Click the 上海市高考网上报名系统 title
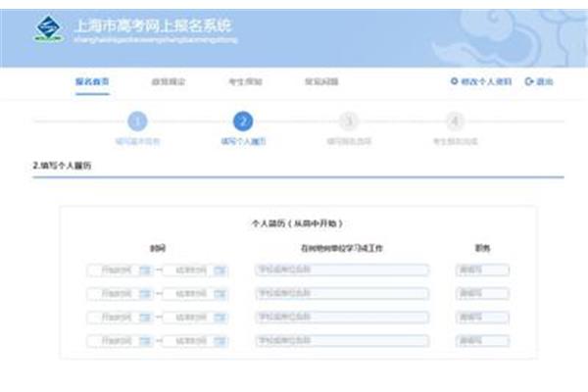 153,25
